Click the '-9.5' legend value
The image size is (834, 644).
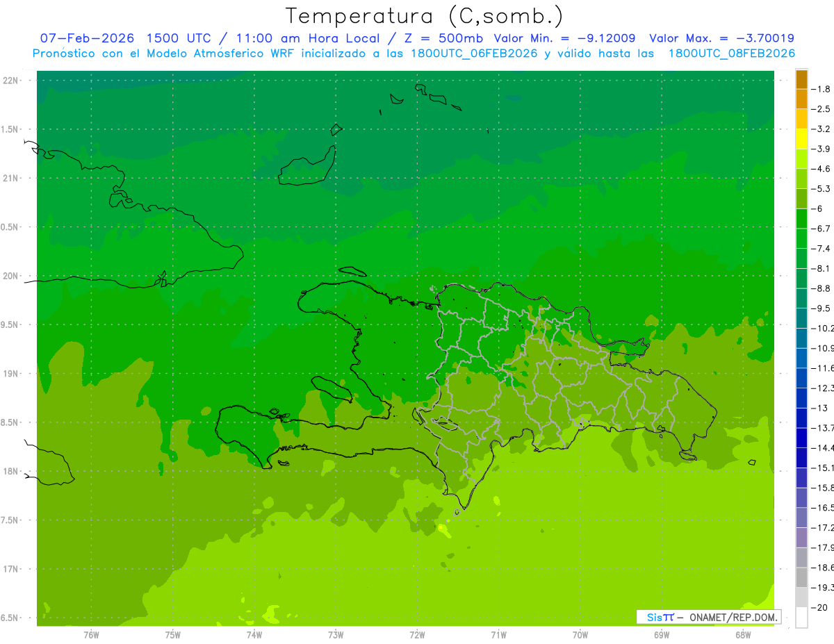[821, 308]
